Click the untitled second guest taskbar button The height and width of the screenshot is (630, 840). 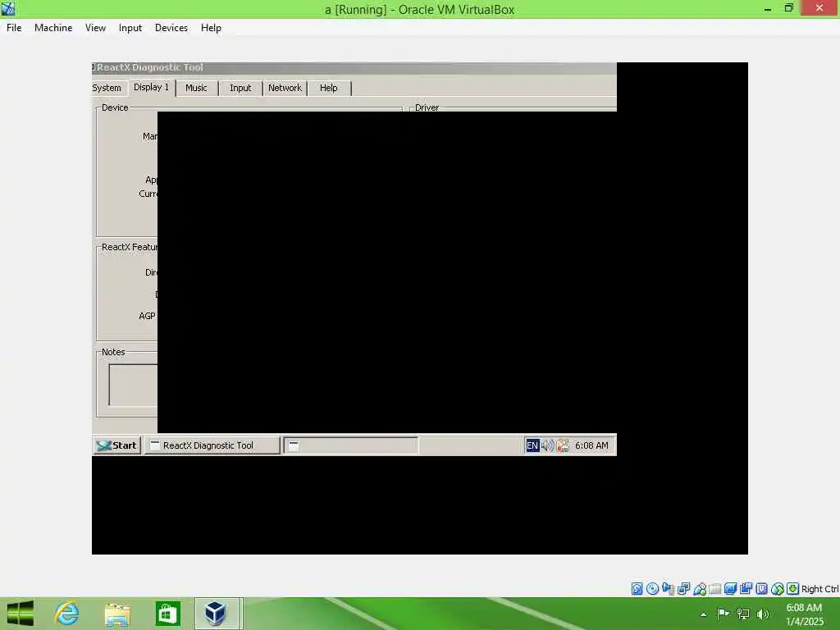(x=351, y=445)
